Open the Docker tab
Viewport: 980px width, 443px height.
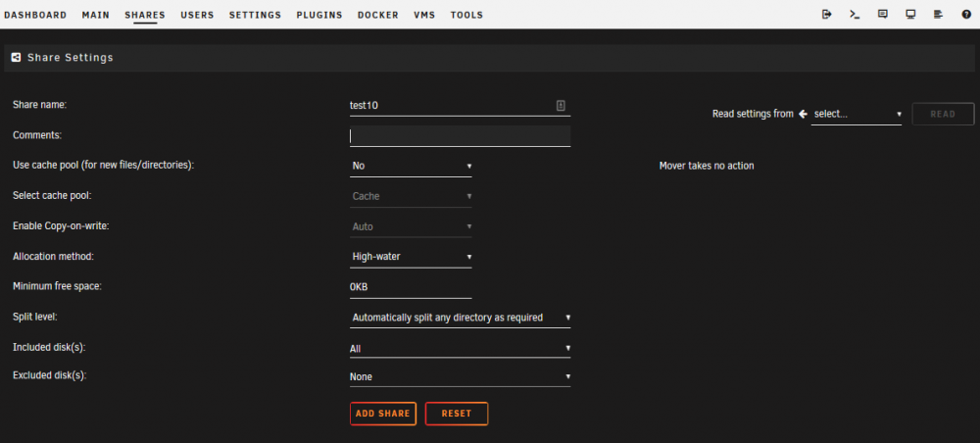378,15
